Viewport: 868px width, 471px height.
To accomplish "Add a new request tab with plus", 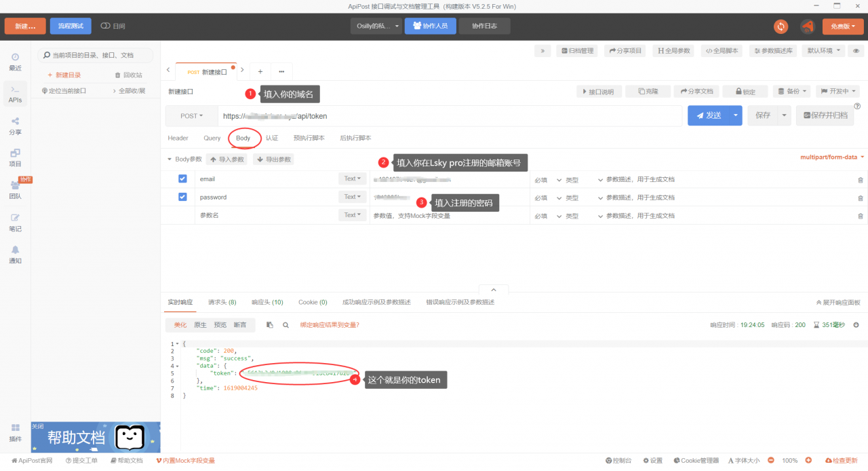I will point(260,71).
